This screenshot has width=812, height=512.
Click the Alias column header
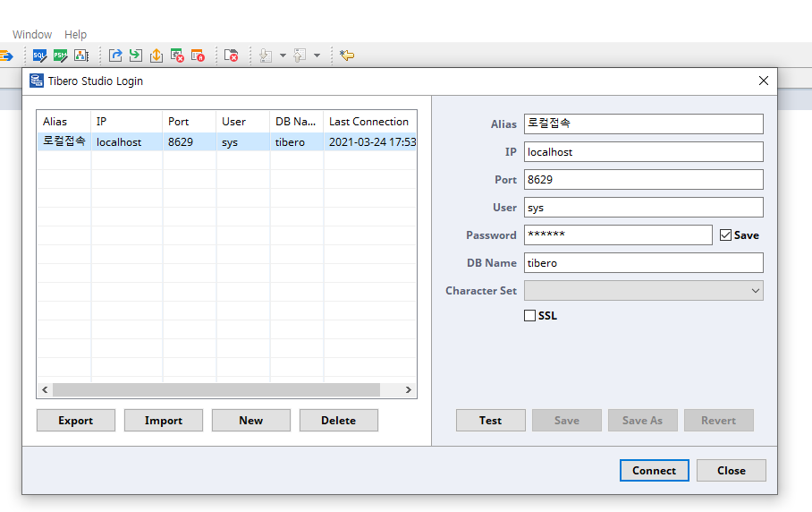pyautogui.click(x=64, y=121)
